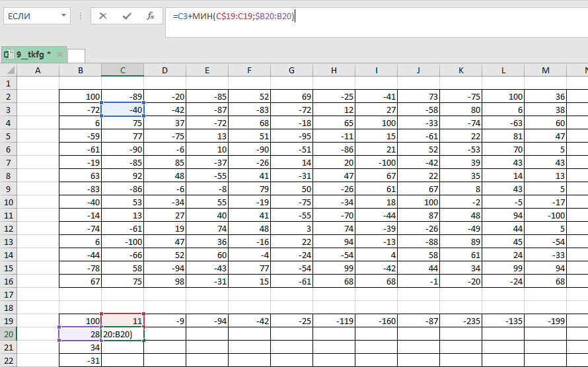
Task: Select column header M
Action: (x=545, y=71)
